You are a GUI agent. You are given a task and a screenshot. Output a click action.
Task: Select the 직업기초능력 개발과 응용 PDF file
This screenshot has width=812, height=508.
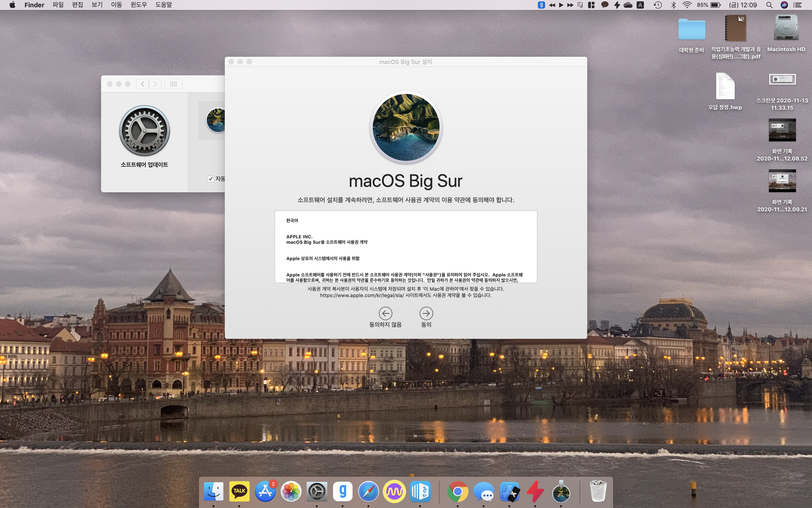pyautogui.click(x=736, y=28)
